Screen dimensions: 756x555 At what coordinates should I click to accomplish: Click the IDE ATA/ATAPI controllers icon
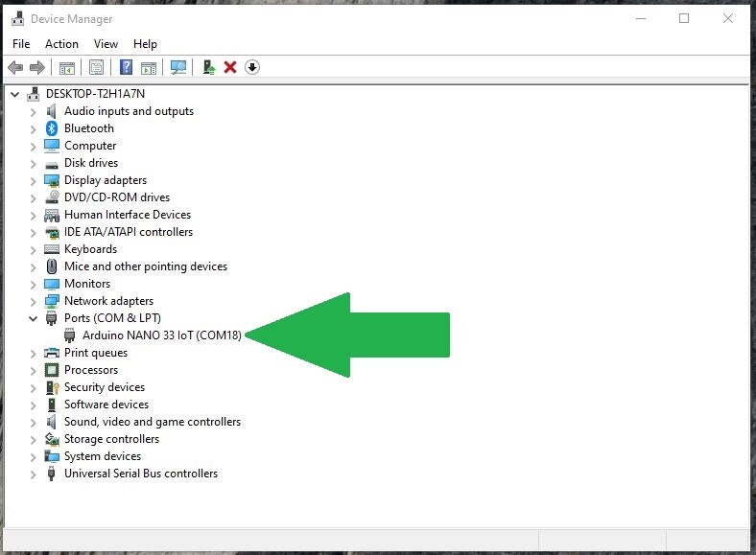pyautogui.click(x=52, y=232)
